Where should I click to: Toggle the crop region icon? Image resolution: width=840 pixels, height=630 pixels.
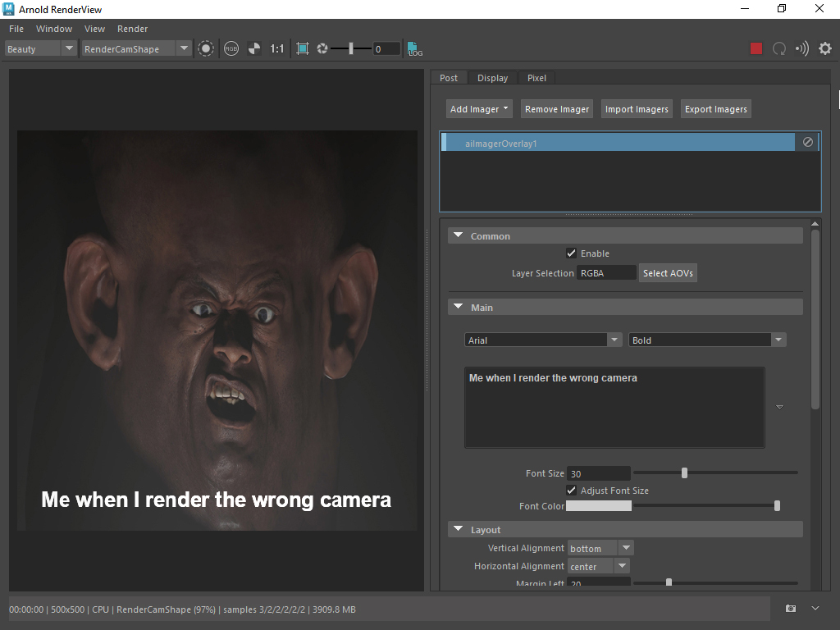tap(303, 48)
